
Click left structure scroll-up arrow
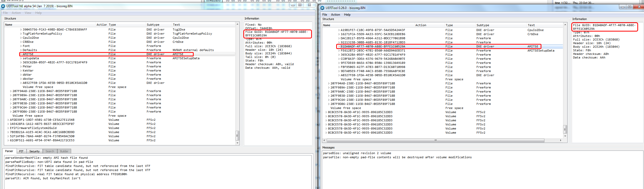tap(237, 24)
